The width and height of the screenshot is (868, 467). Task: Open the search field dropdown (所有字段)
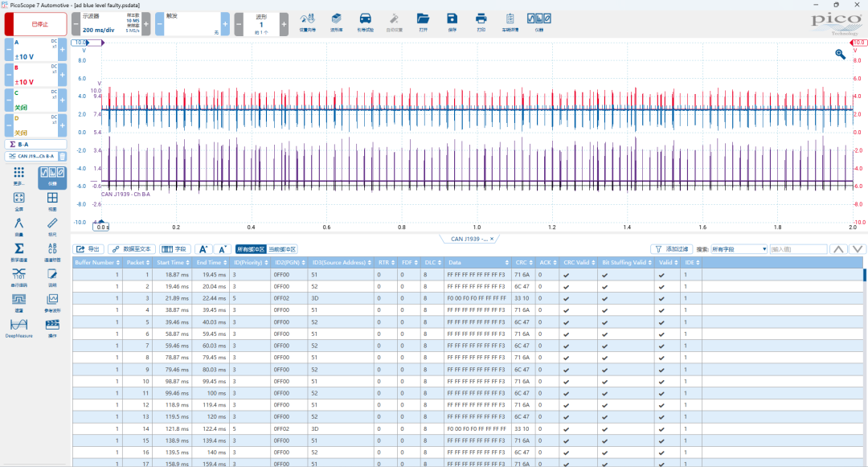[x=739, y=249]
